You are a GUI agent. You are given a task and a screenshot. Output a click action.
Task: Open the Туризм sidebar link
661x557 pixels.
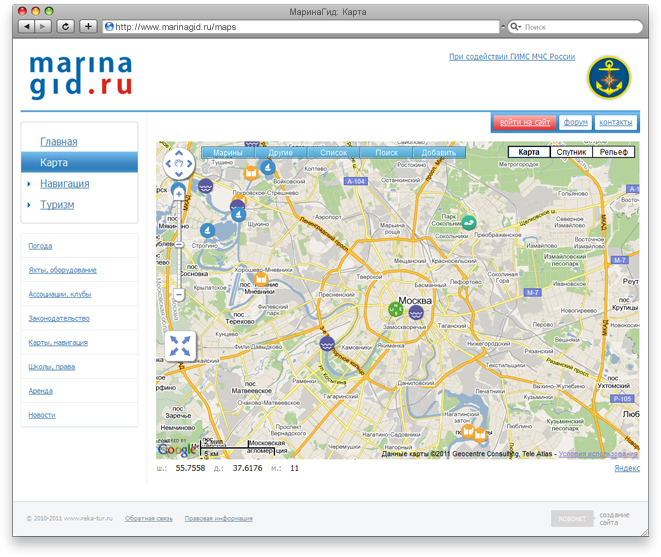(x=57, y=205)
